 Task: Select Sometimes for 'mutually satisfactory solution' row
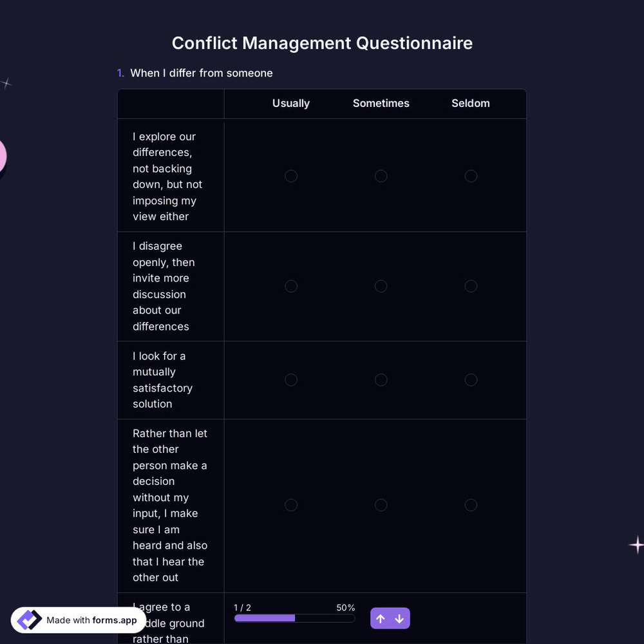[381, 380]
